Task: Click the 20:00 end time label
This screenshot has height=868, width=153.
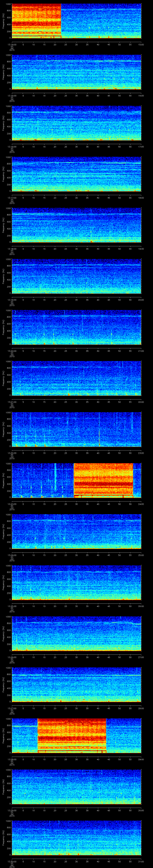Action: click(x=141, y=300)
